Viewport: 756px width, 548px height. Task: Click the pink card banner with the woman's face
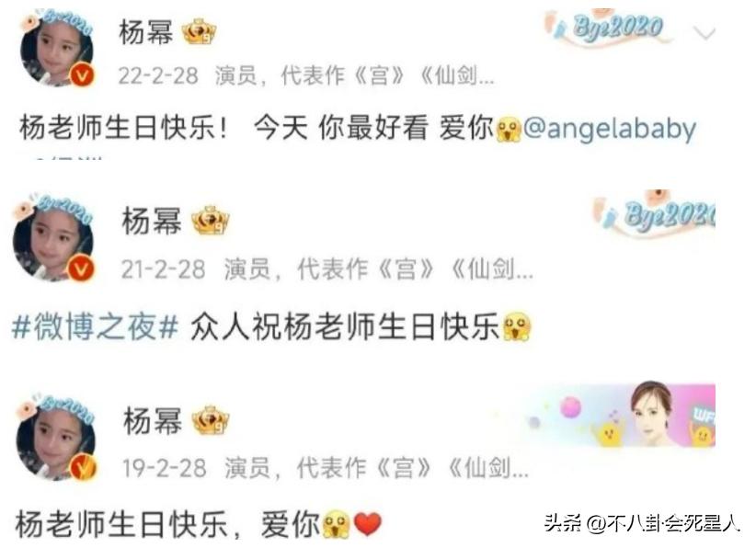coord(622,415)
